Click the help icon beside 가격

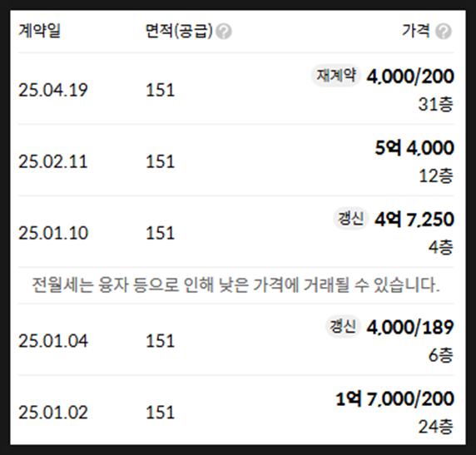click(444, 32)
